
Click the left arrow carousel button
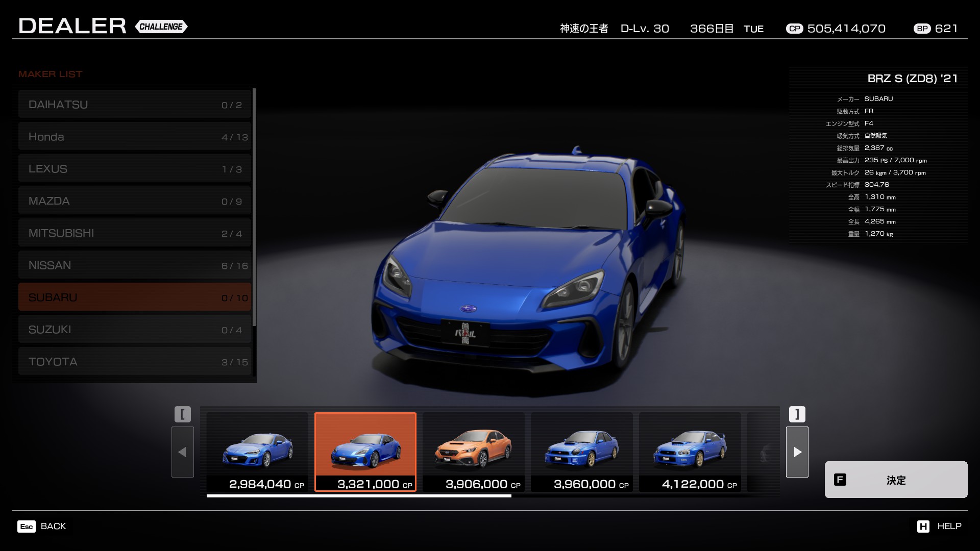182,452
